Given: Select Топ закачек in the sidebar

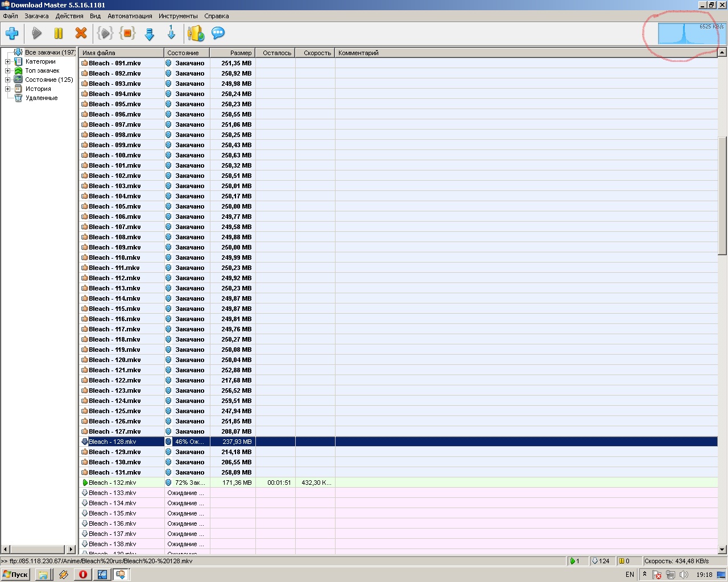Looking at the screenshot, I should 42,70.
